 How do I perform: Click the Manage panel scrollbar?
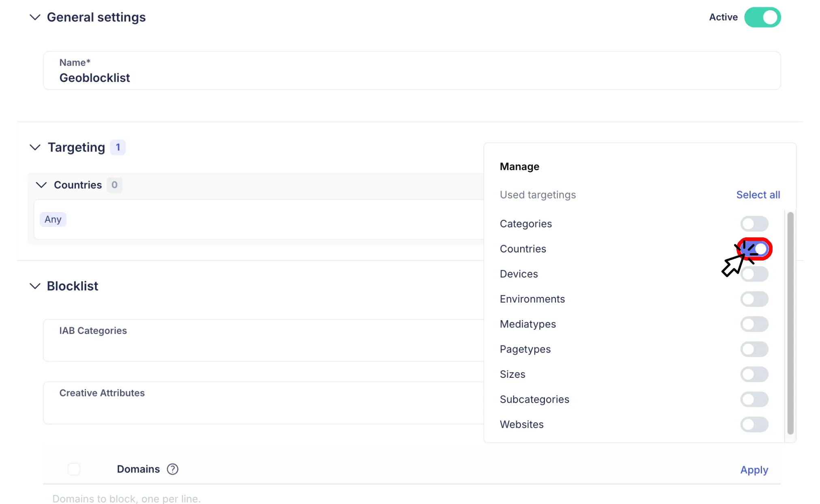point(790,323)
